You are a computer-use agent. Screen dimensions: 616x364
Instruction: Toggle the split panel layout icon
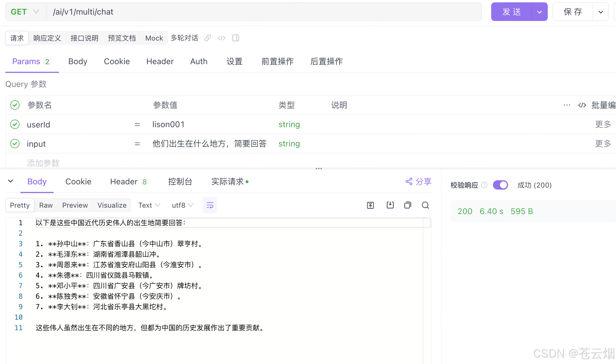pos(236,38)
